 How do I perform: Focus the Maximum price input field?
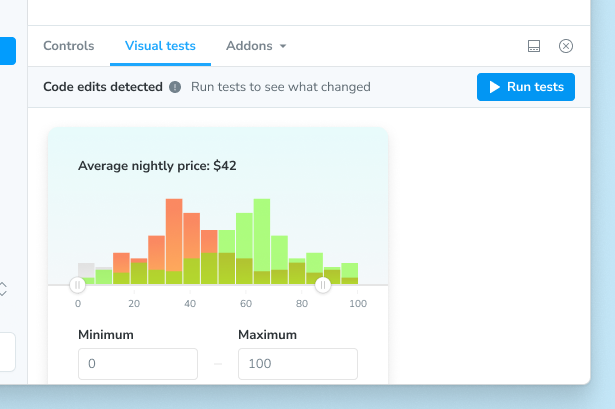click(298, 364)
